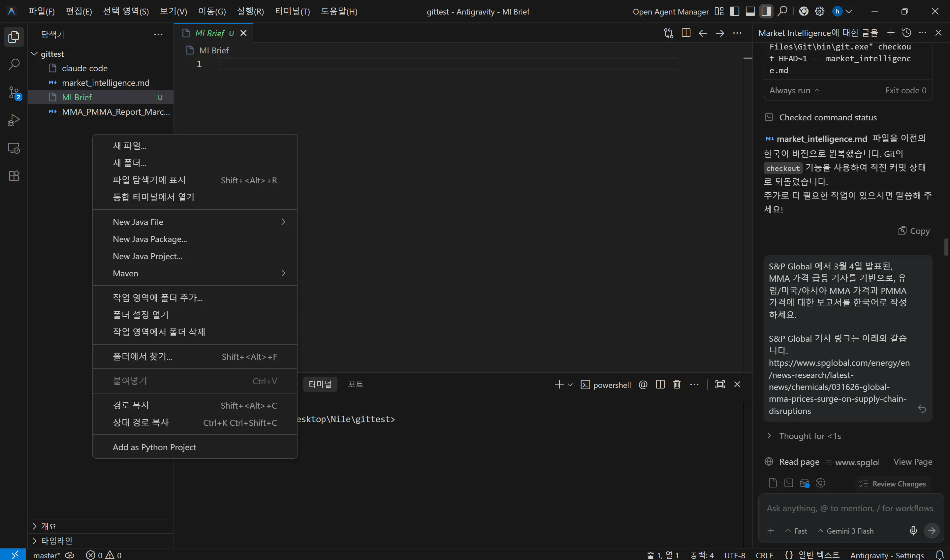Click the Review Changes button

click(893, 484)
